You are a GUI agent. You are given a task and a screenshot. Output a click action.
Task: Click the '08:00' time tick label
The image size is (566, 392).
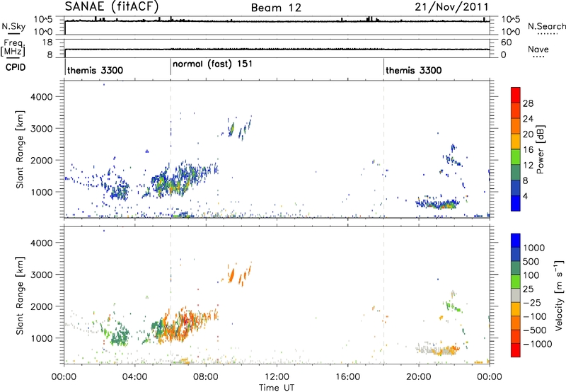pos(206,377)
